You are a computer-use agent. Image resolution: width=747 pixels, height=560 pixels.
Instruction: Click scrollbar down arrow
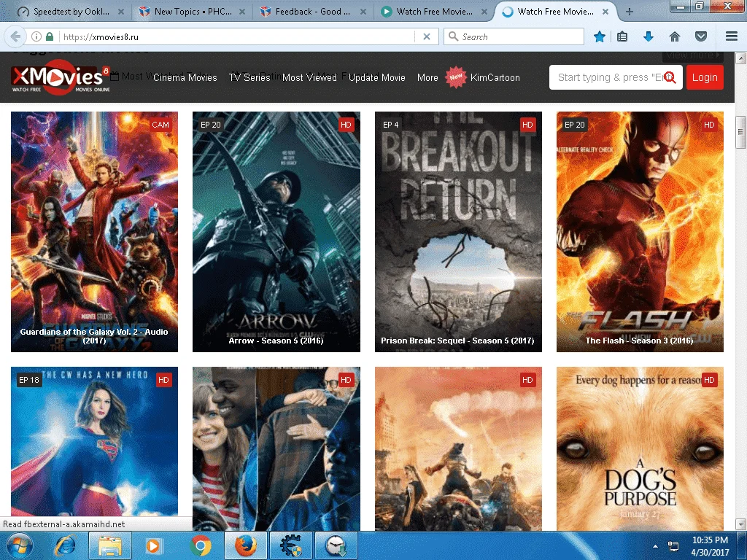click(740, 524)
